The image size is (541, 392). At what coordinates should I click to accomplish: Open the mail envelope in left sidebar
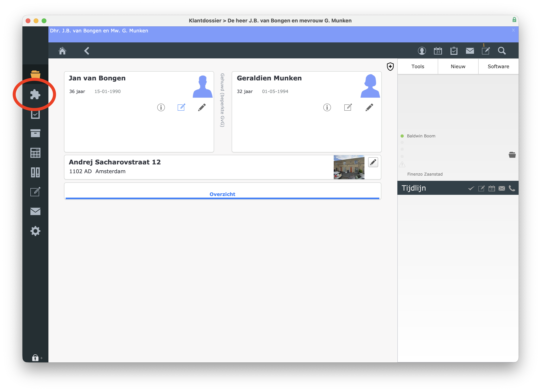[35, 211]
